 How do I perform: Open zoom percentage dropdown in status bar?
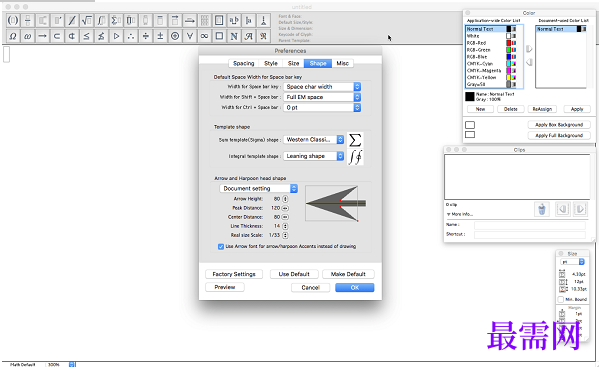71,364
